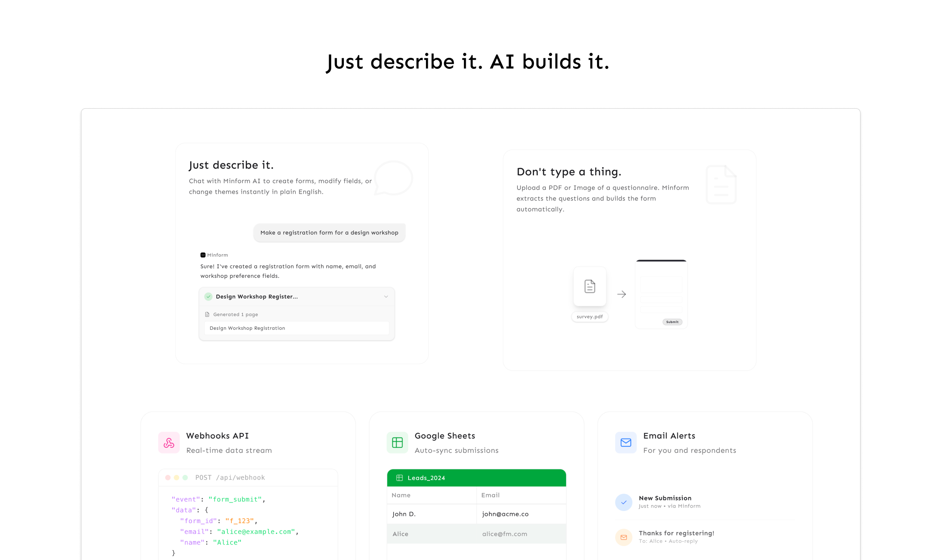This screenshot has width=936, height=560.
Task: Select the Design Workshop Registration page entry
Action: [296, 328]
